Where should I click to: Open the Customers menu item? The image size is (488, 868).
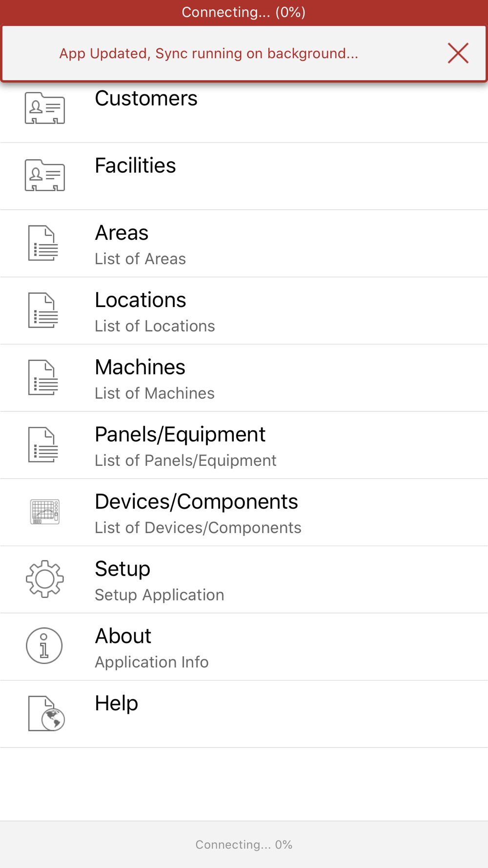click(x=244, y=109)
